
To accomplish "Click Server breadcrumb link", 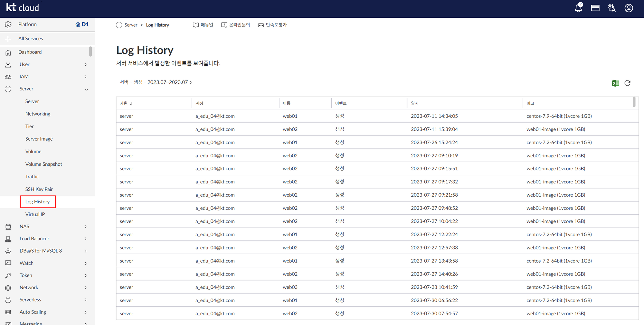I will coord(131,25).
